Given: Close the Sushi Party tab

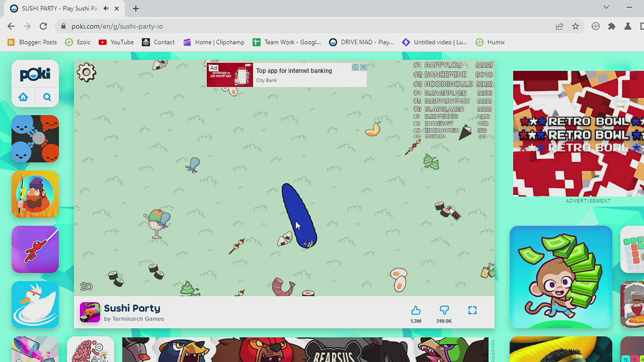Looking at the screenshot, I should click(117, 8).
